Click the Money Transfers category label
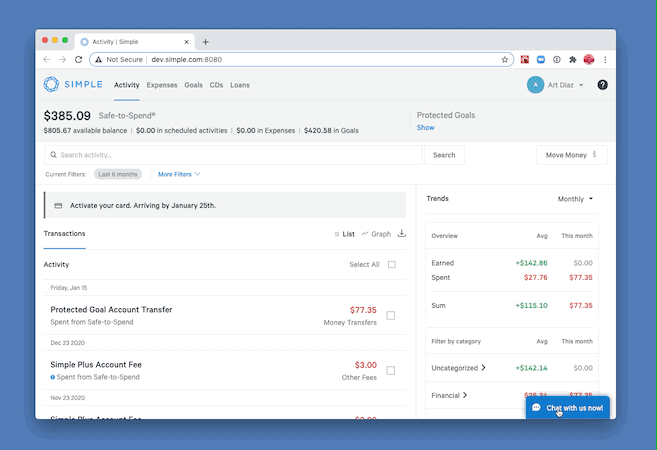 pos(350,322)
